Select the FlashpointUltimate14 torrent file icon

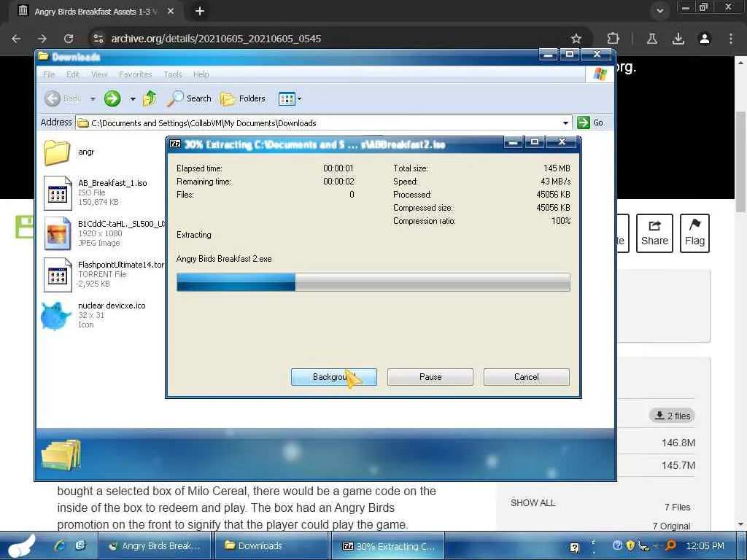58,274
